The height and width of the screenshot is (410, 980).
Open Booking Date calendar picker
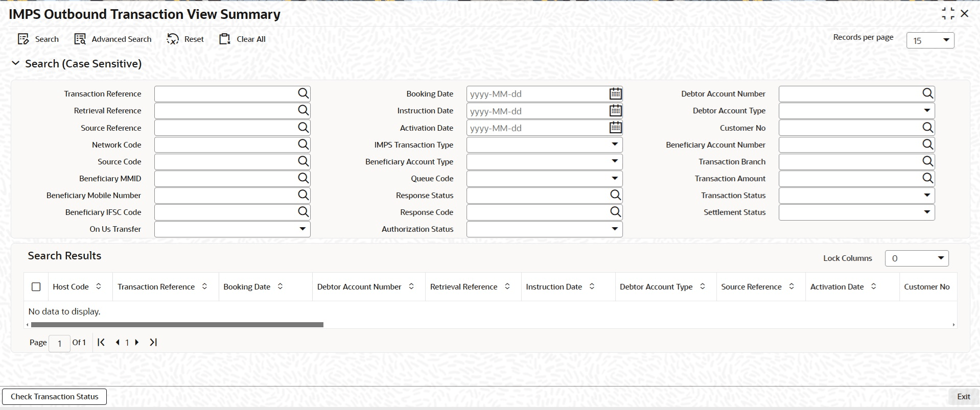616,93
